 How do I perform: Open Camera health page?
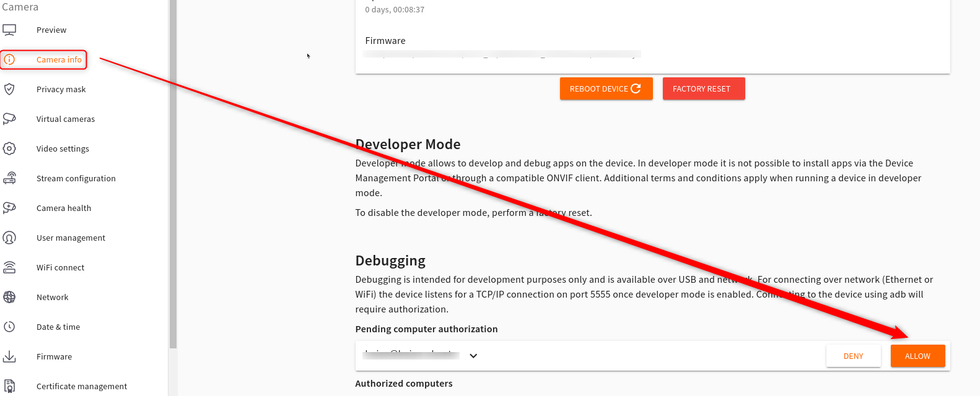[x=64, y=208]
